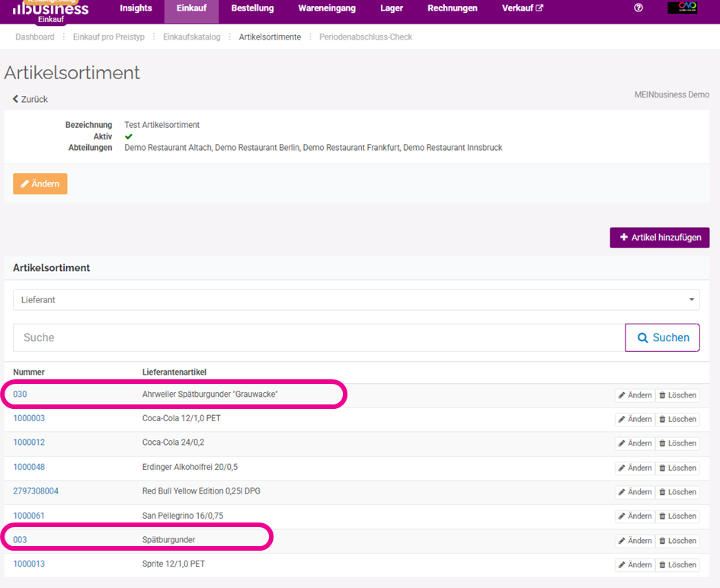
Task: Open article number 1000061
Action: (29, 516)
